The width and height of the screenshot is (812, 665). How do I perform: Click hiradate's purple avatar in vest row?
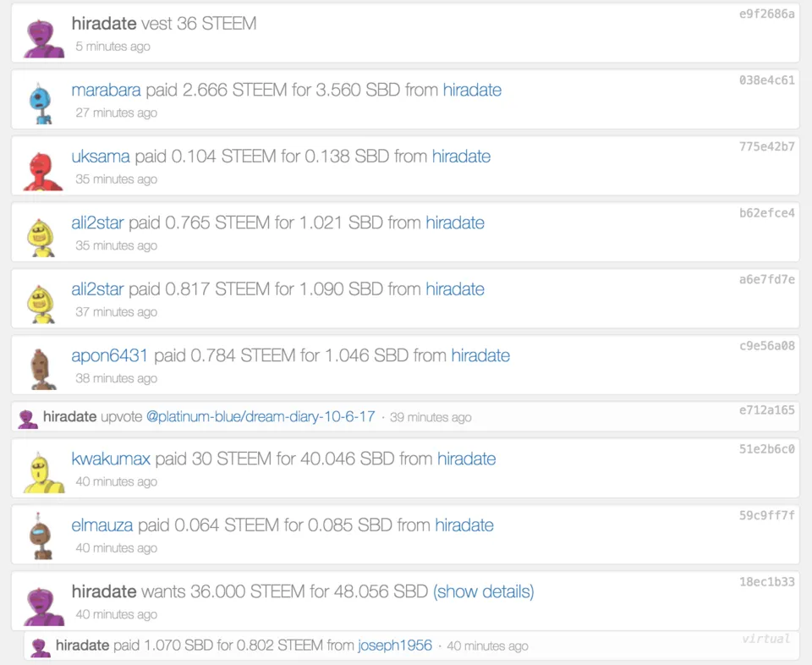[x=42, y=36]
